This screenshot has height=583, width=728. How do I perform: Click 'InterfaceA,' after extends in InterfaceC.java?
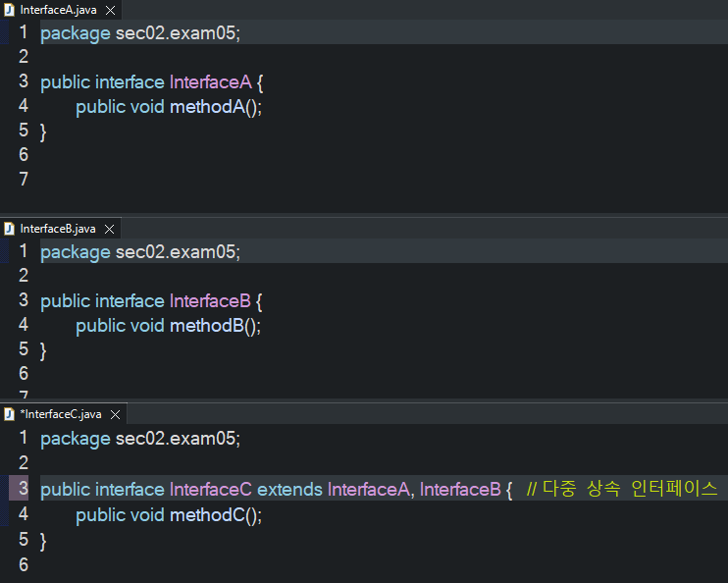(x=371, y=490)
